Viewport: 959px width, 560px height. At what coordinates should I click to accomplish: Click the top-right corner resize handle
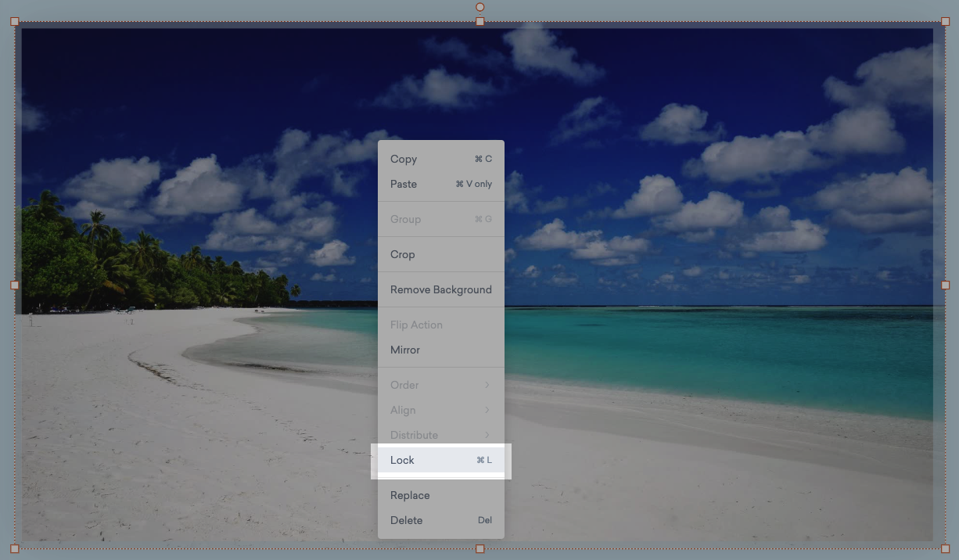[x=945, y=22]
